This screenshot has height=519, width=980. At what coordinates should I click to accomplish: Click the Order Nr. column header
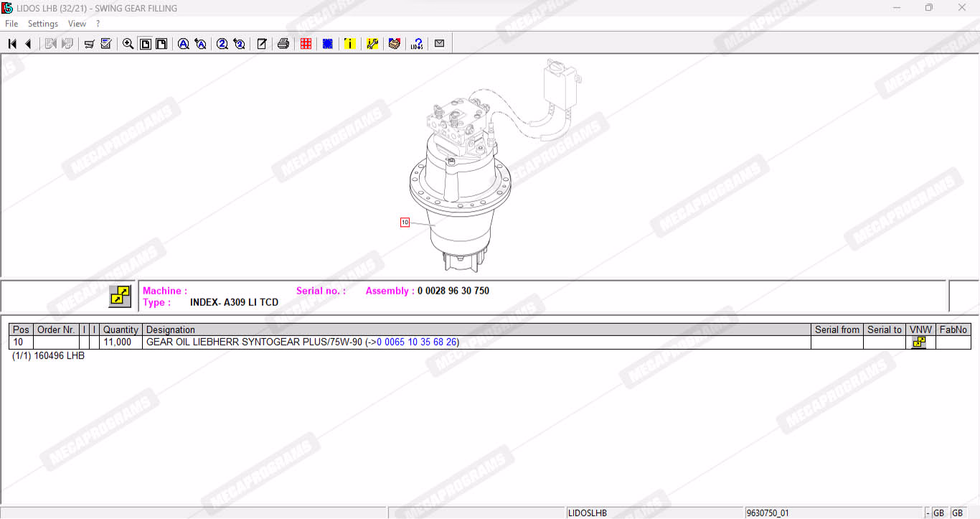click(56, 330)
